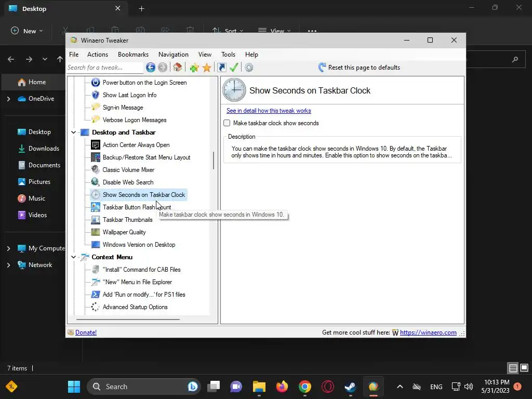
Task: Click the See more ellipsis in File Explorer
Action: (x=312, y=31)
